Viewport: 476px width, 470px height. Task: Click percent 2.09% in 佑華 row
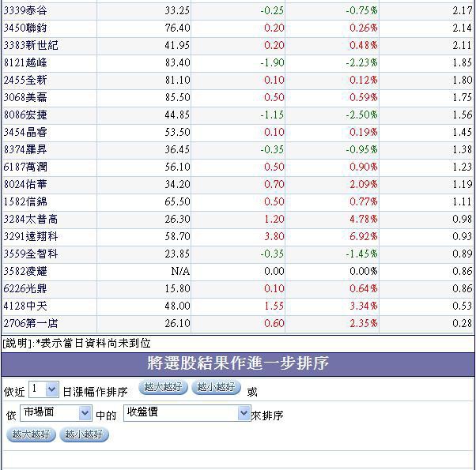tap(364, 184)
